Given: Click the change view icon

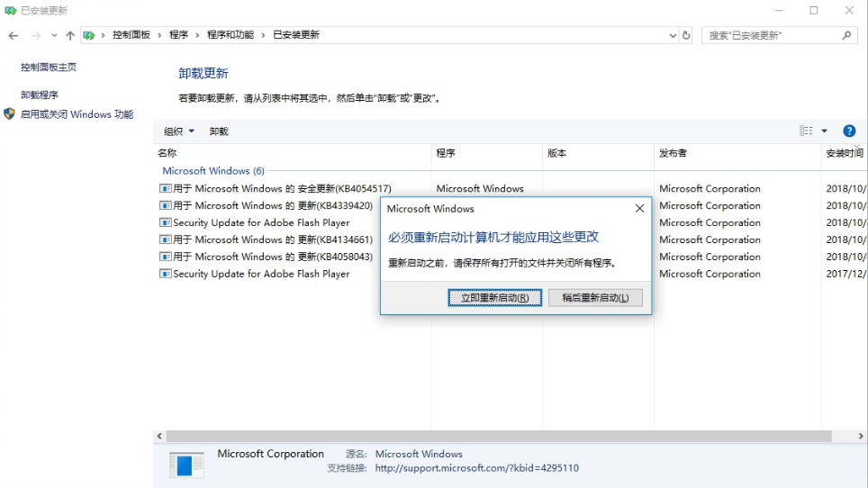Looking at the screenshot, I should pyautogui.click(x=806, y=131).
